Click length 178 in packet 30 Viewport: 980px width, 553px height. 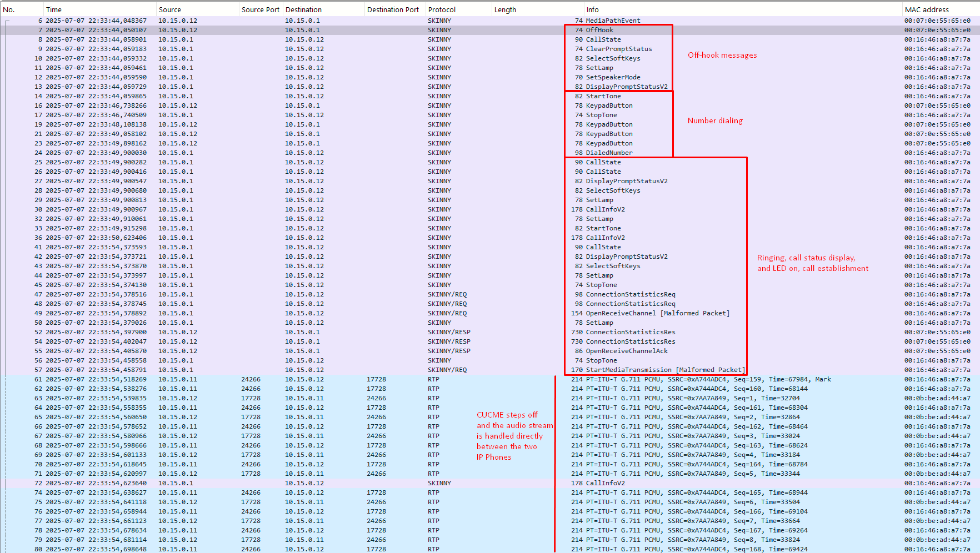click(577, 209)
